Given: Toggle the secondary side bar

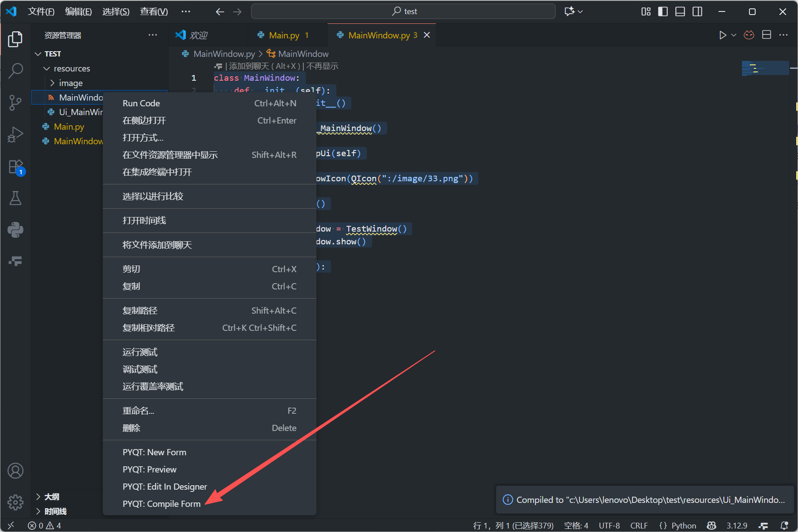Looking at the screenshot, I should point(697,11).
